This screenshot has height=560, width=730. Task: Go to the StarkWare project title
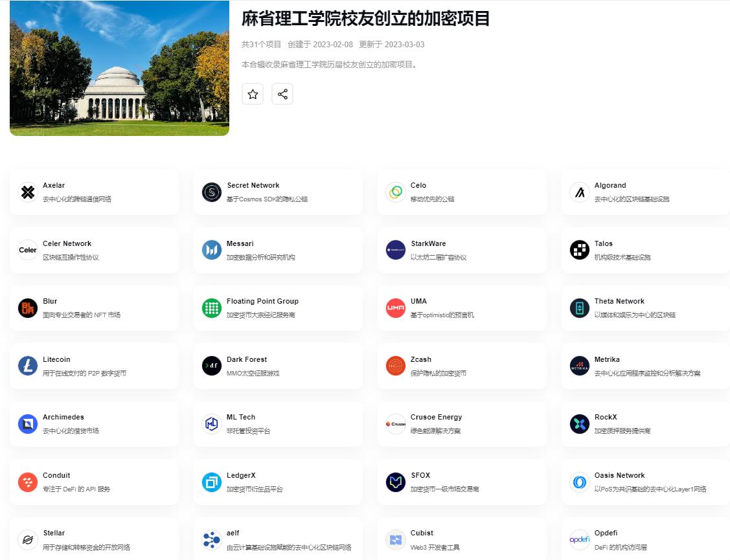tap(428, 243)
